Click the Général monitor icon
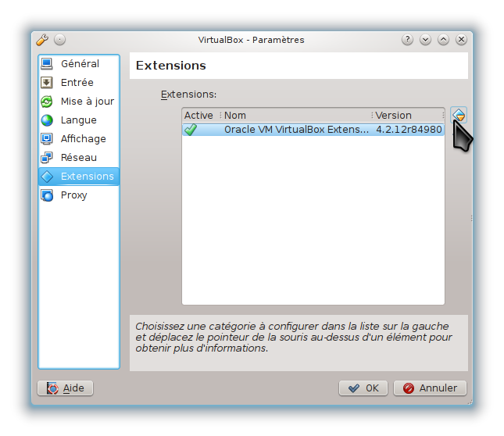The width and height of the screenshot is (504, 436). pos(47,63)
